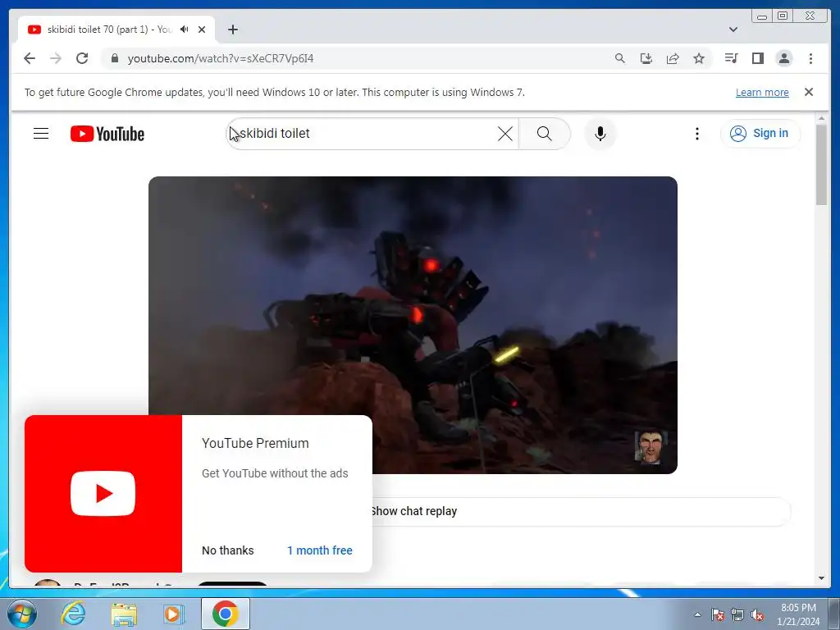Open the YouTube hamburger guide menu
Screen dimensions: 840x630
[41, 134]
